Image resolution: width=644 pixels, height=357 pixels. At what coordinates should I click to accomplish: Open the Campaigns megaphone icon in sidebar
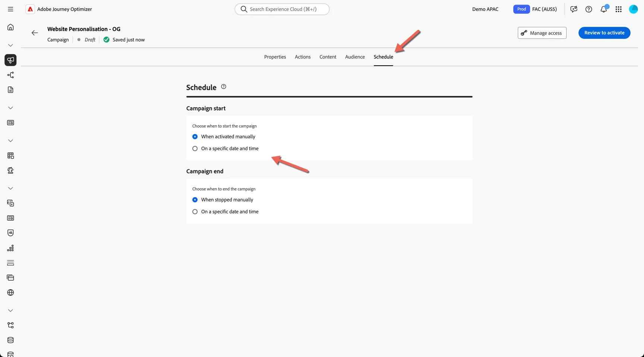(10, 60)
